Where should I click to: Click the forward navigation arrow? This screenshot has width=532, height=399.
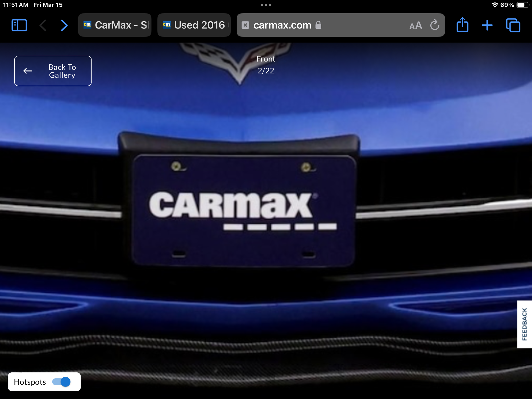(x=64, y=25)
